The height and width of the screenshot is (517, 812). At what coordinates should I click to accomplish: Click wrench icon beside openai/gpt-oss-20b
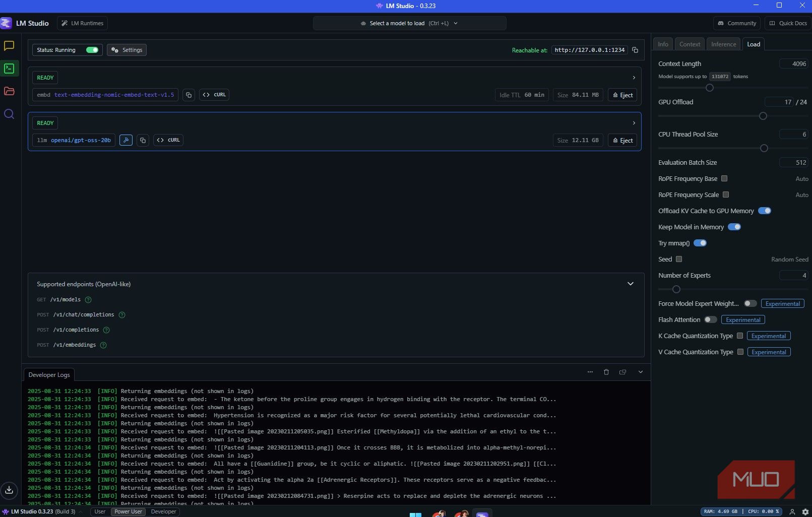pyautogui.click(x=126, y=140)
